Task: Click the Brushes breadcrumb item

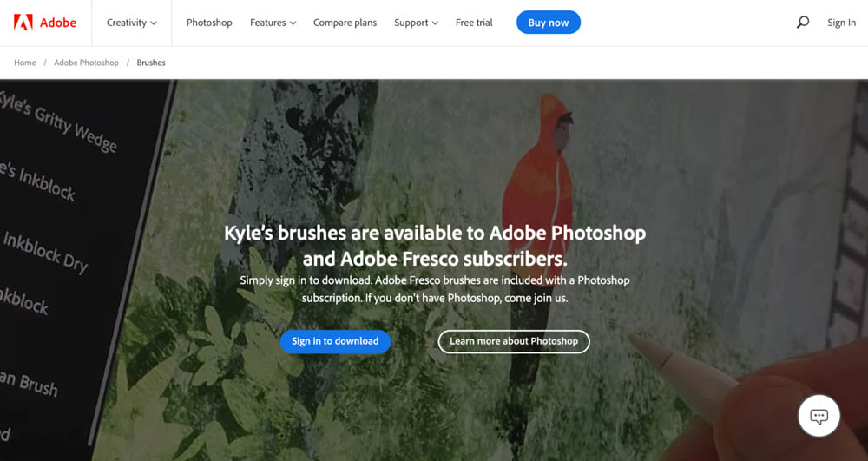Action: pos(151,63)
